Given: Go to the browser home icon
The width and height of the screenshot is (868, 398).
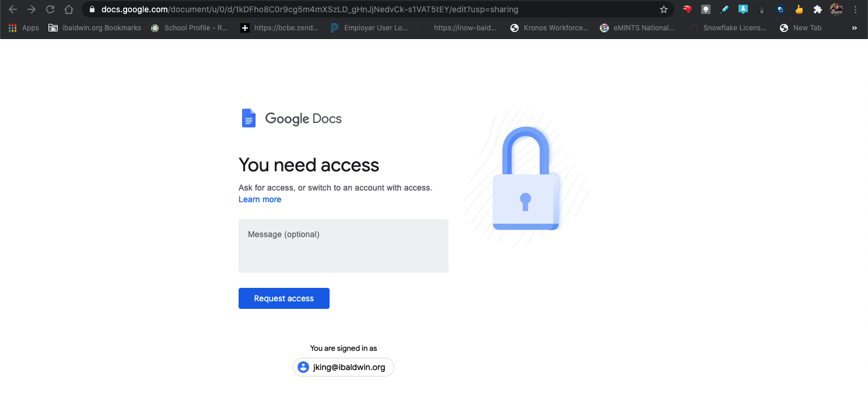Looking at the screenshot, I should coord(69,9).
